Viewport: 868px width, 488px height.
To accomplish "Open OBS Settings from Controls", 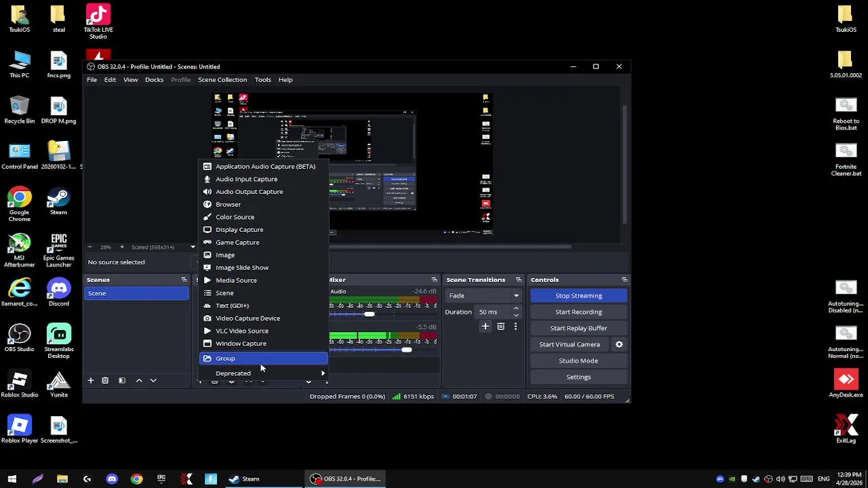I will pyautogui.click(x=578, y=377).
